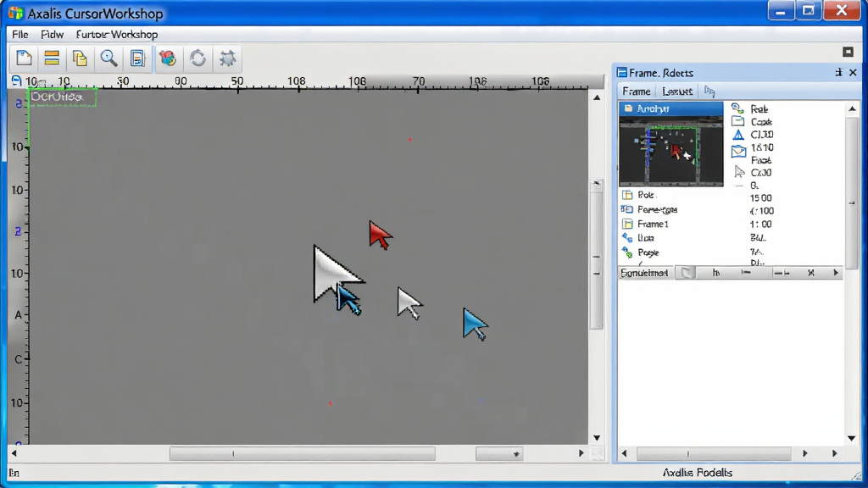
Task: Open the File menu
Action: click(20, 34)
